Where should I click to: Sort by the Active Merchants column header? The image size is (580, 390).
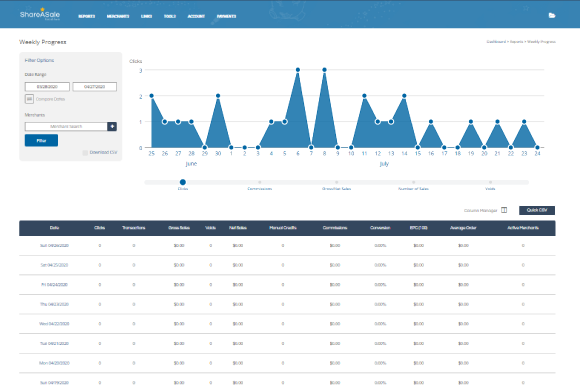point(523,228)
